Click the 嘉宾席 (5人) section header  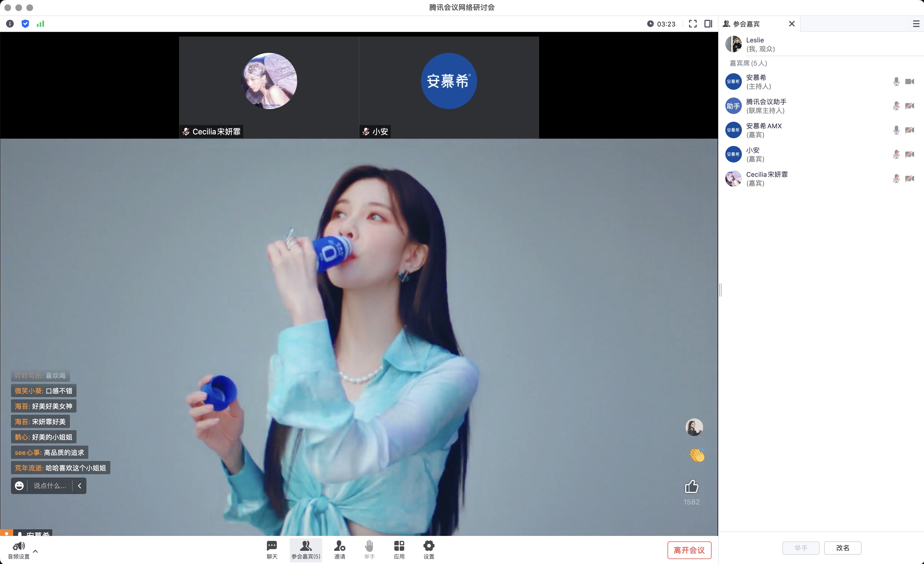click(x=748, y=63)
